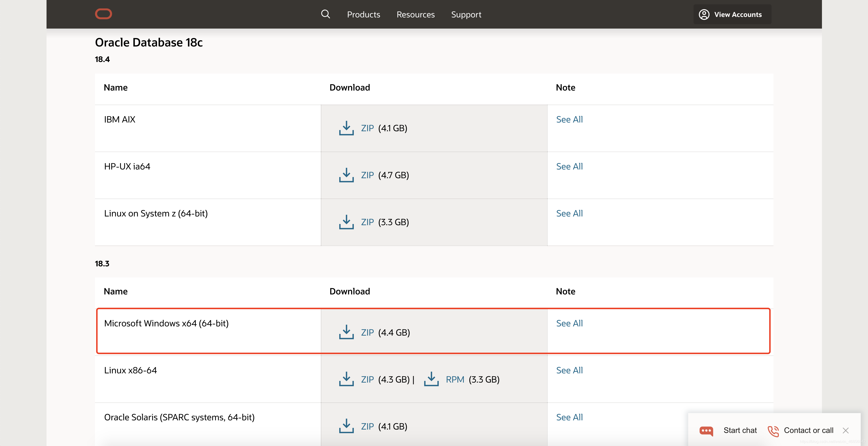Click the Contact or call phone icon

coord(773,431)
